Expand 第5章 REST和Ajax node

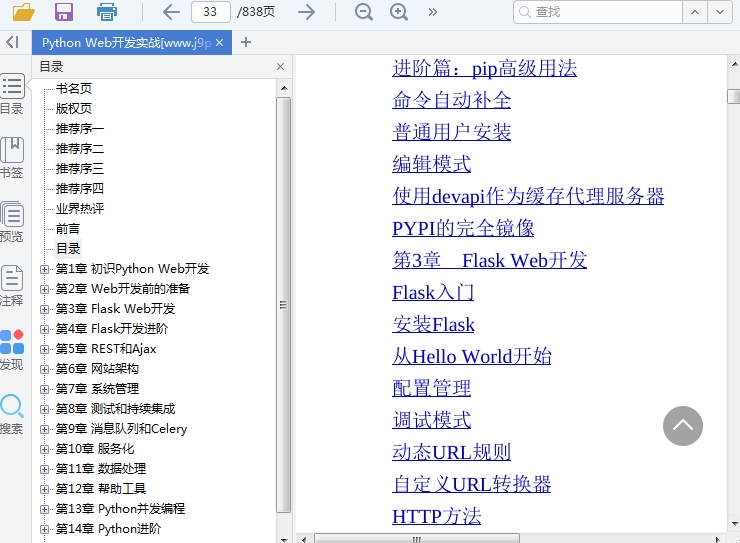pos(44,350)
